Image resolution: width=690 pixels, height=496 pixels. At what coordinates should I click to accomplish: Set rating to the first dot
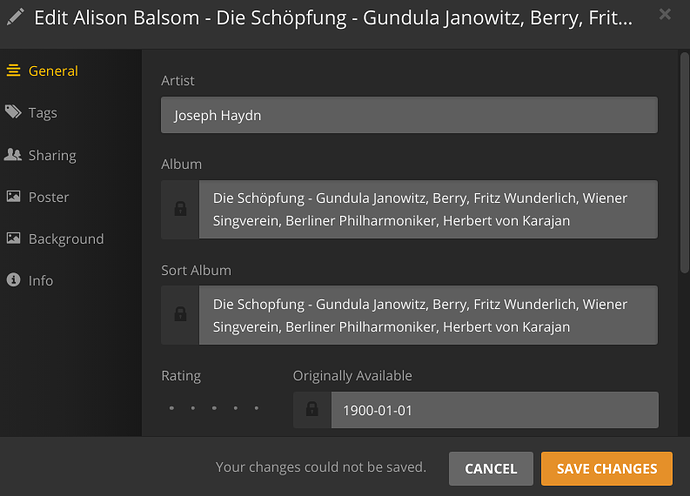coord(171,409)
